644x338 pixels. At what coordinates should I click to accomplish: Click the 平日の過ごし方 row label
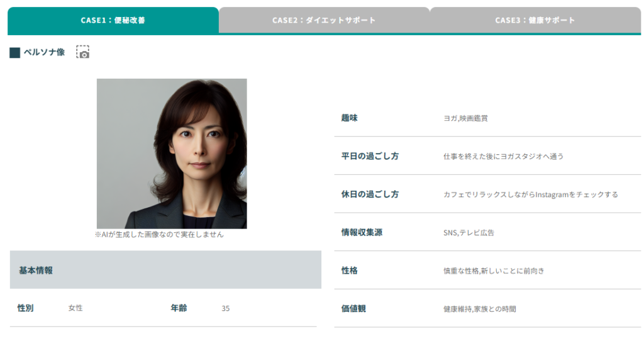[x=370, y=156]
